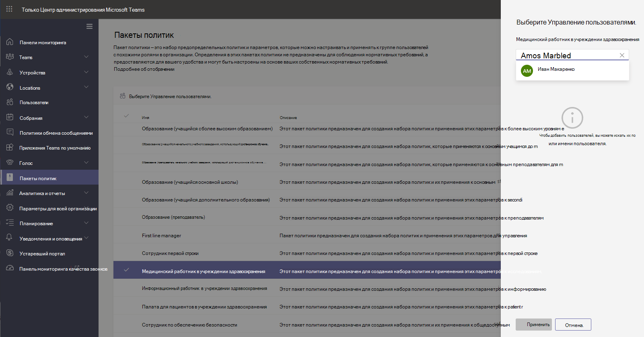Click the Устройства icon in the sidebar
This screenshot has width=644, height=337.
10,72
